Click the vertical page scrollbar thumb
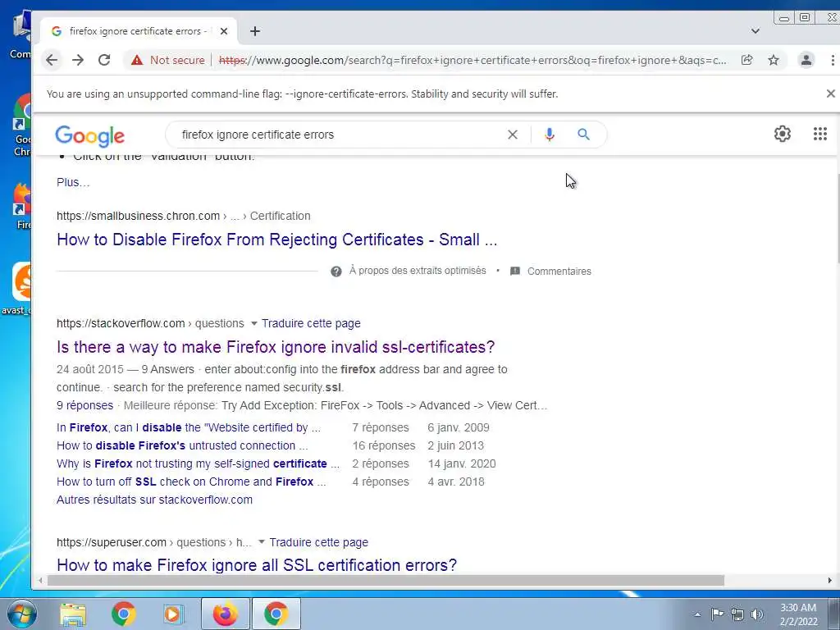Image resolution: width=840 pixels, height=630 pixels. pyautogui.click(x=838, y=217)
